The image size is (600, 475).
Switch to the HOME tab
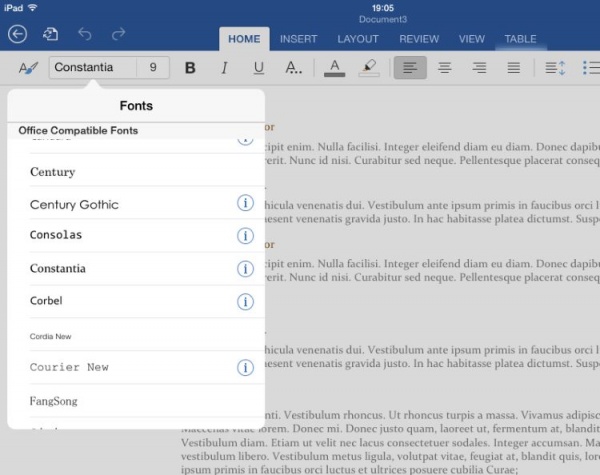tap(244, 39)
